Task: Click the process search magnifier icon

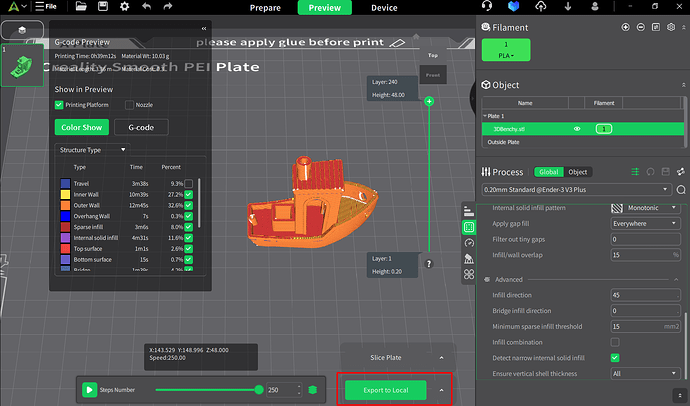Action: [x=681, y=190]
